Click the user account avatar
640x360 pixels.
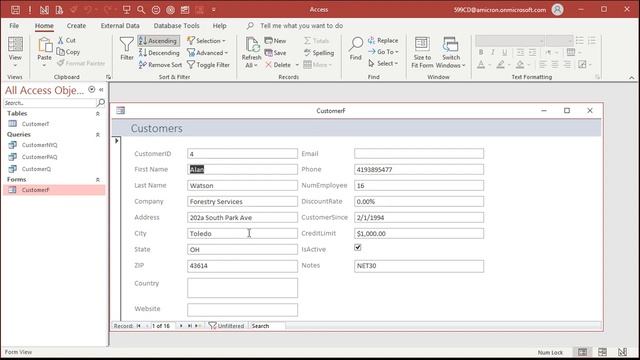(x=558, y=9)
